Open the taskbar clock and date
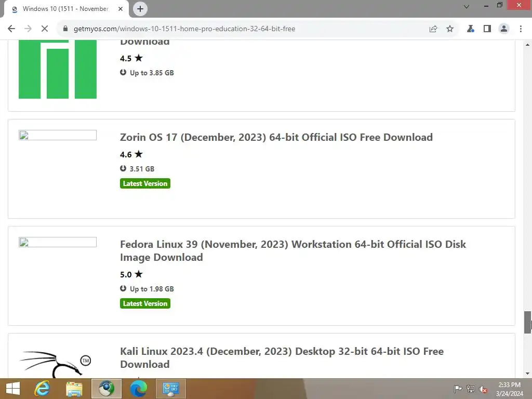Image resolution: width=532 pixels, height=399 pixels. [x=510, y=389]
